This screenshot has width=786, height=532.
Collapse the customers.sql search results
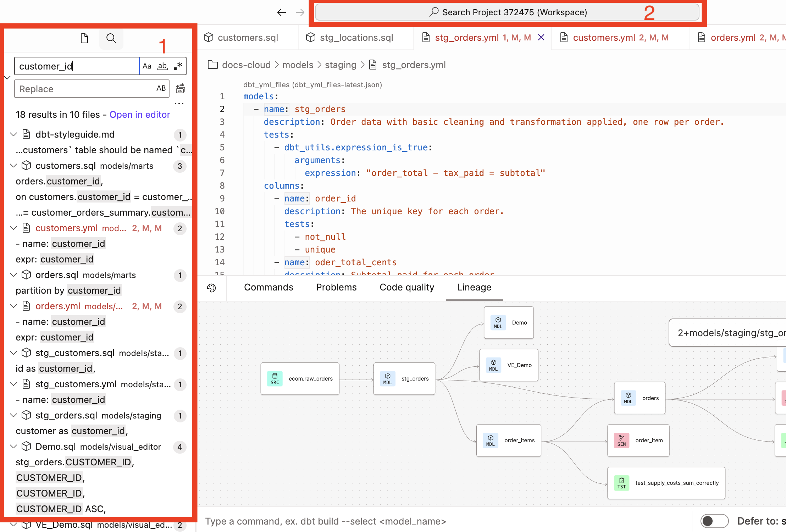tap(13, 166)
